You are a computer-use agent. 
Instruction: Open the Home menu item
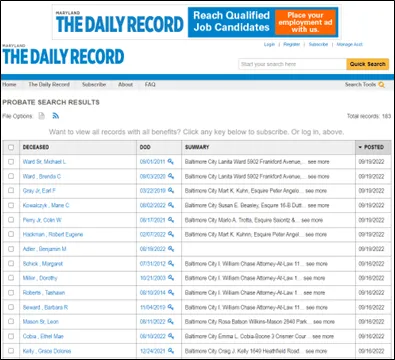pyautogui.click(x=9, y=85)
